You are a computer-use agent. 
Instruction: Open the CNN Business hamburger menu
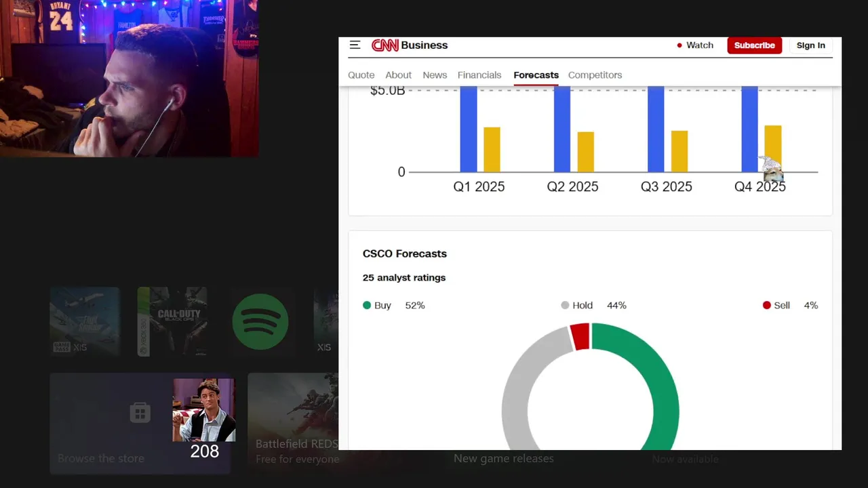[x=355, y=45]
